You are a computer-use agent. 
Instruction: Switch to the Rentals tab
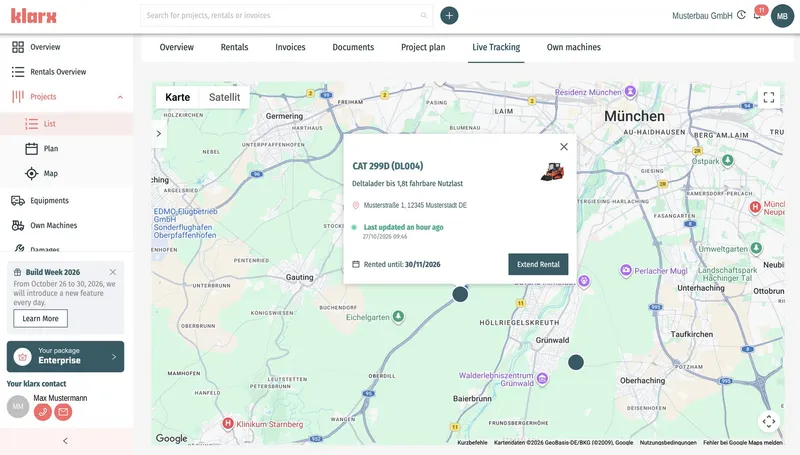pyautogui.click(x=234, y=47)
